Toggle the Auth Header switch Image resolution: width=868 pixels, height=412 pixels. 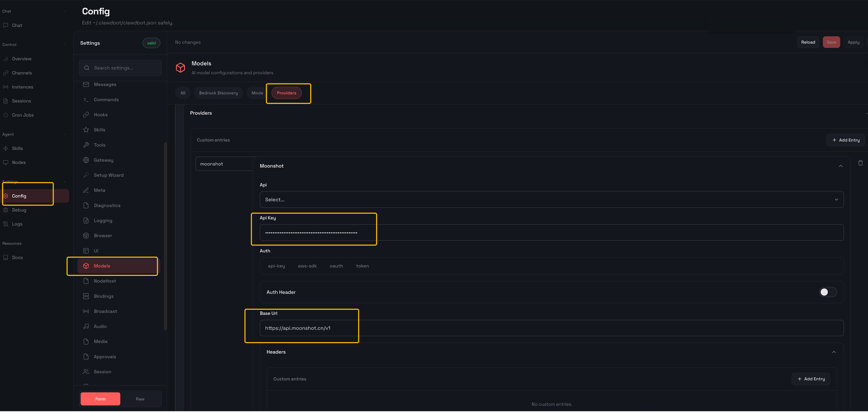coord(828,293)
